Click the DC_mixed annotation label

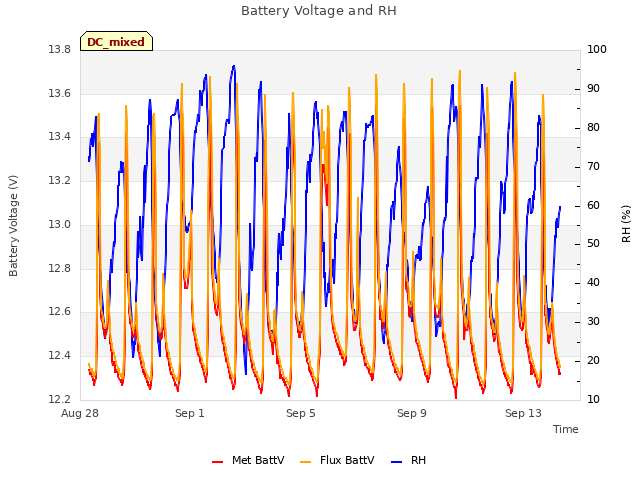click(116, 42)
